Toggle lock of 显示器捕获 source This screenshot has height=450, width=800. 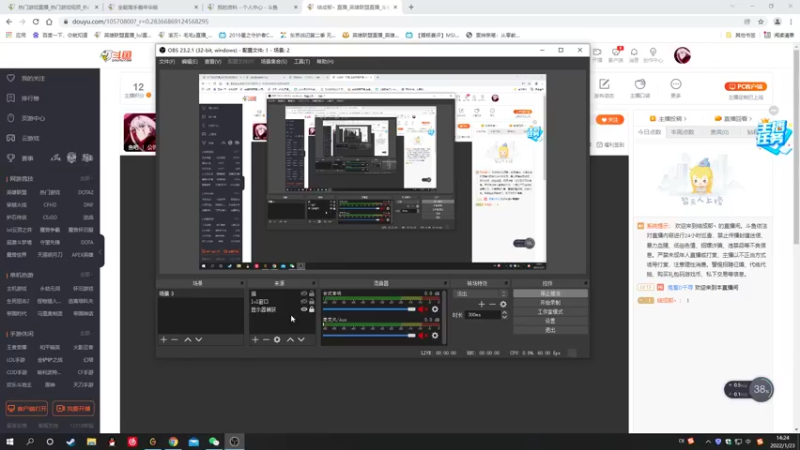312,310
